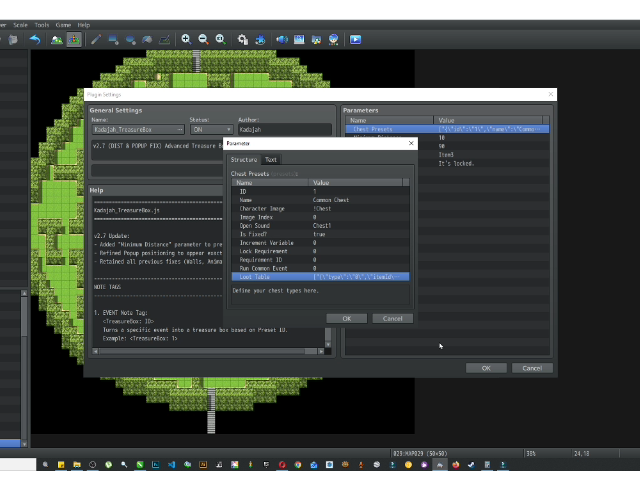This screenshot has height=480, width=640.
Task: Select the Pencil drawing tool
Action: pyautogui.click(x=96, y=40)
